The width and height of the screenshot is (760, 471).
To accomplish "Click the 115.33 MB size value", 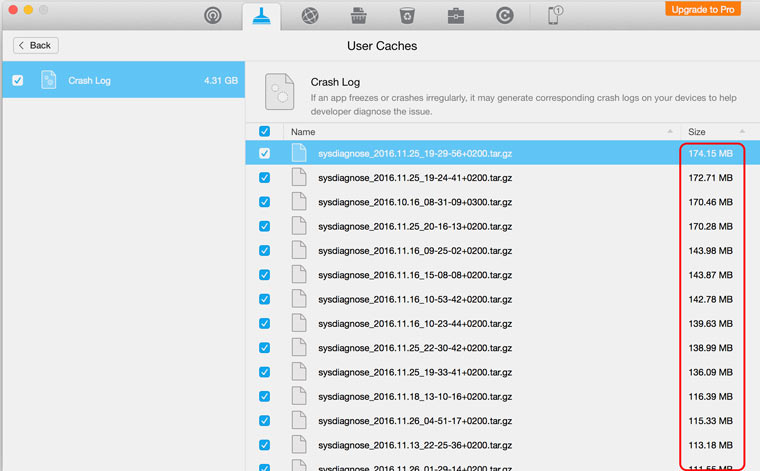I will pos(711,421).
